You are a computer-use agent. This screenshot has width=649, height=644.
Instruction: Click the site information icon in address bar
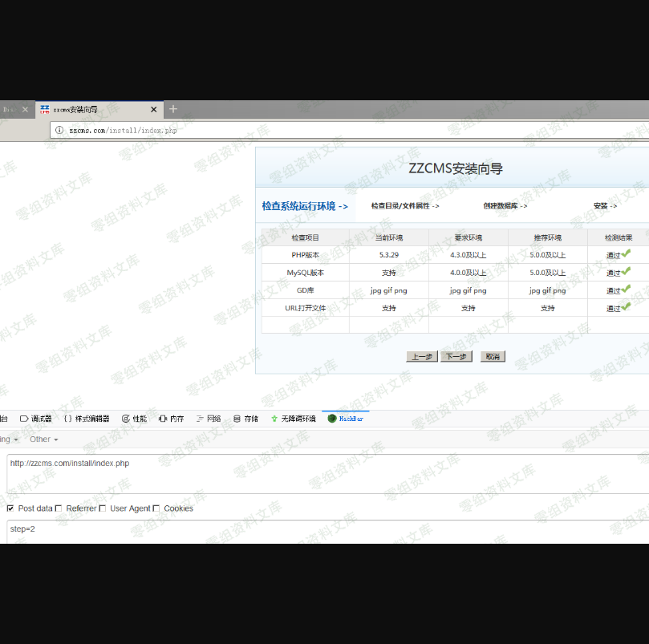coord(59,130)
